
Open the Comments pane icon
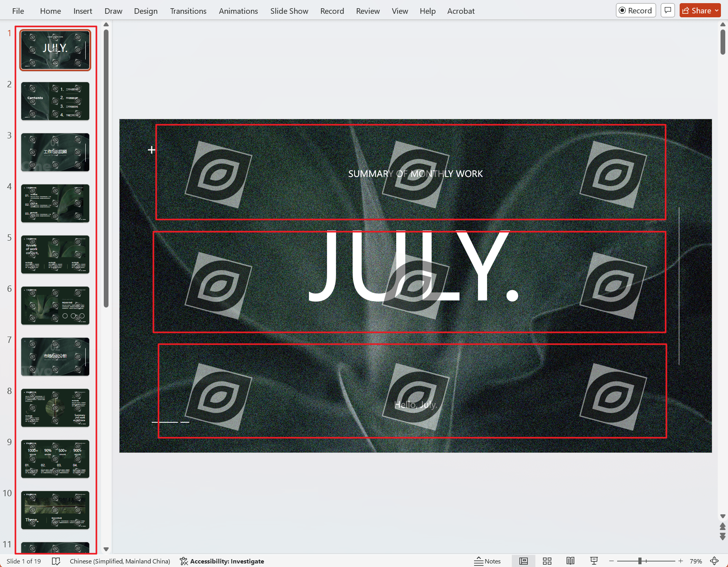tap(667, 11)
